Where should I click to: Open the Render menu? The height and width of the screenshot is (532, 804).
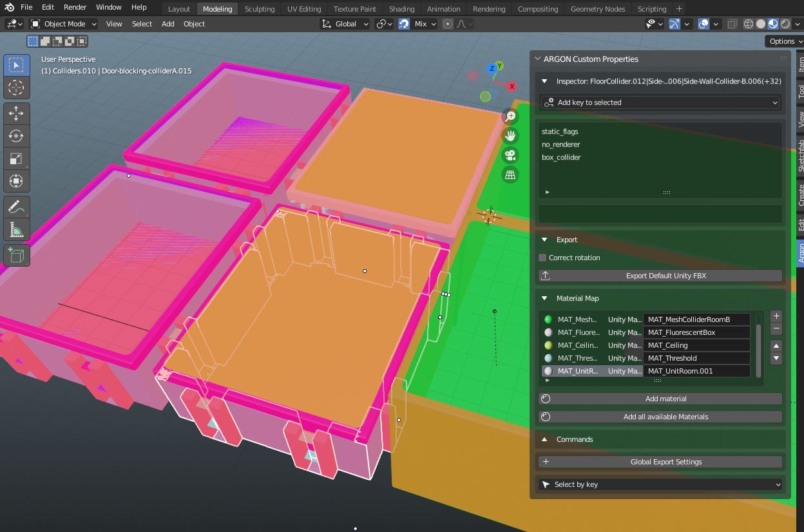(75, 7)
